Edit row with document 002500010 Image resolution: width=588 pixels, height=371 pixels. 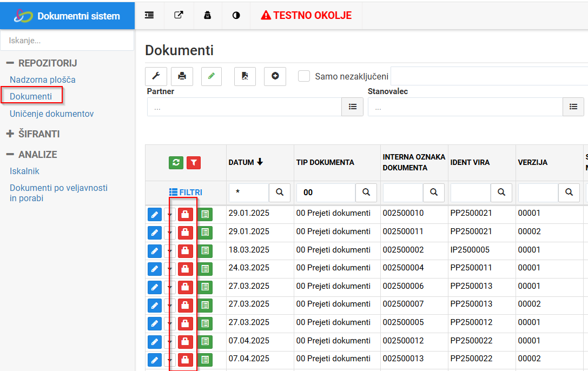155,215
